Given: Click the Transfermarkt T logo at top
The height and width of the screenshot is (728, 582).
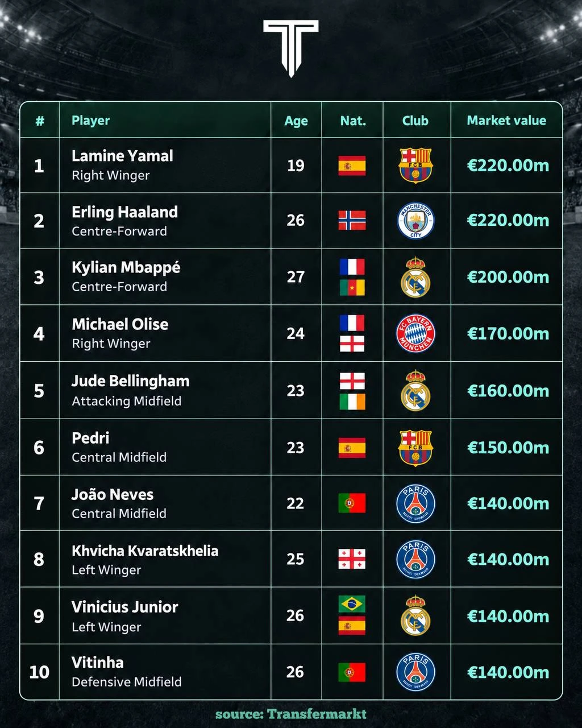Looking at the screenshot, I should pyautogui.click(x=290, y=48).
